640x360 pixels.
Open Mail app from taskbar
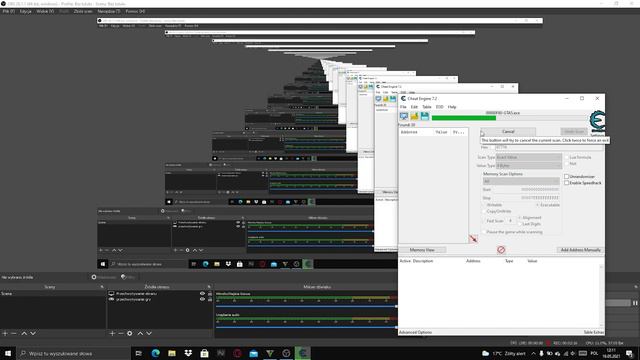tap(253, 353)
